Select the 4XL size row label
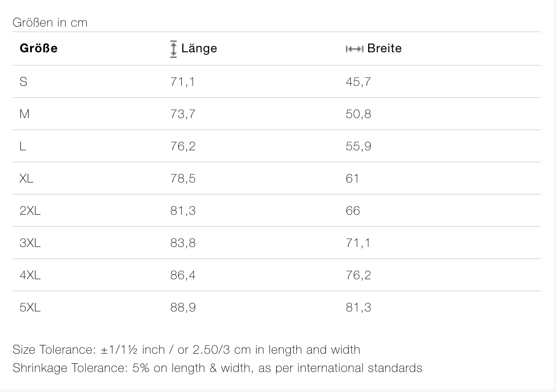 click(x=30, y=275)
